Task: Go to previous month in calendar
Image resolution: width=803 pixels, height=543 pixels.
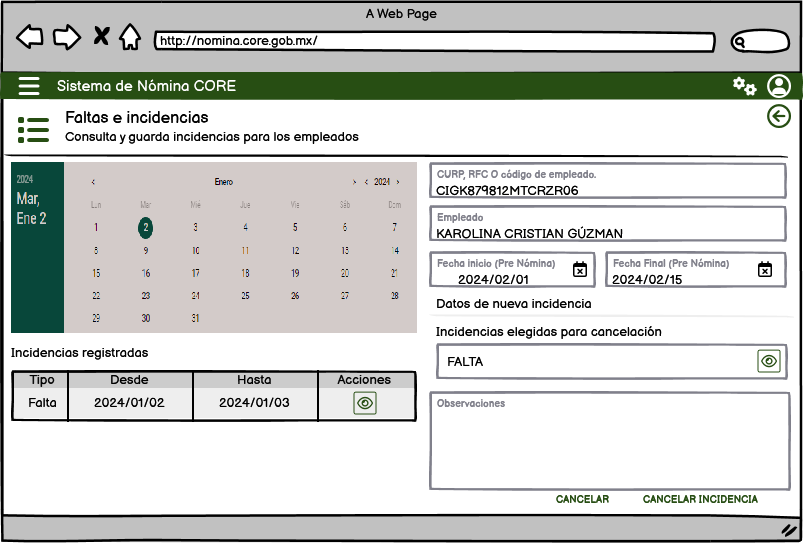Action: pyautogui.click(x=93, y=182)
